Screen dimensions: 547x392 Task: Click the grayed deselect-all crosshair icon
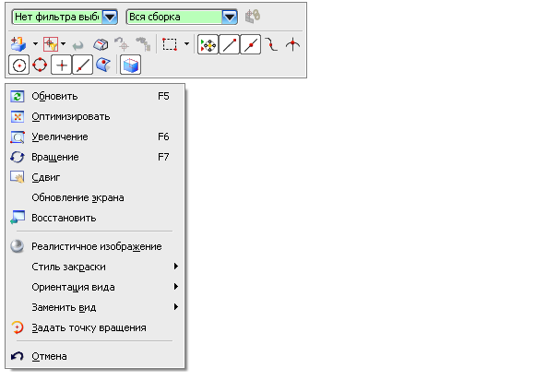point(122,44)
